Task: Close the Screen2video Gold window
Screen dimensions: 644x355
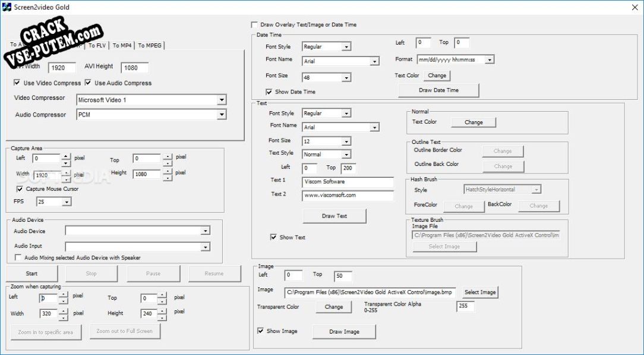Action: (x=634, y=7)
